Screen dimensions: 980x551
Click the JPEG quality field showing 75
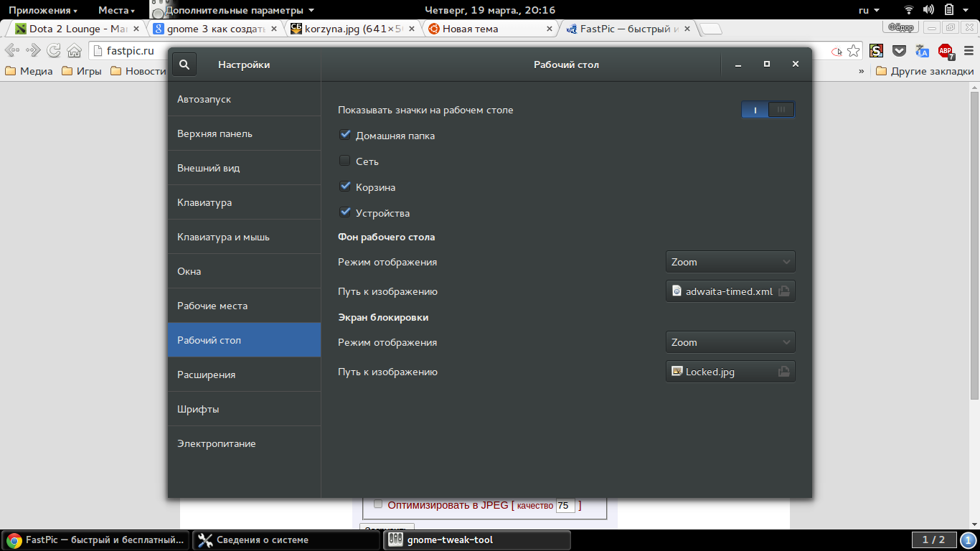pyautogui.click(x=565, y=505)
